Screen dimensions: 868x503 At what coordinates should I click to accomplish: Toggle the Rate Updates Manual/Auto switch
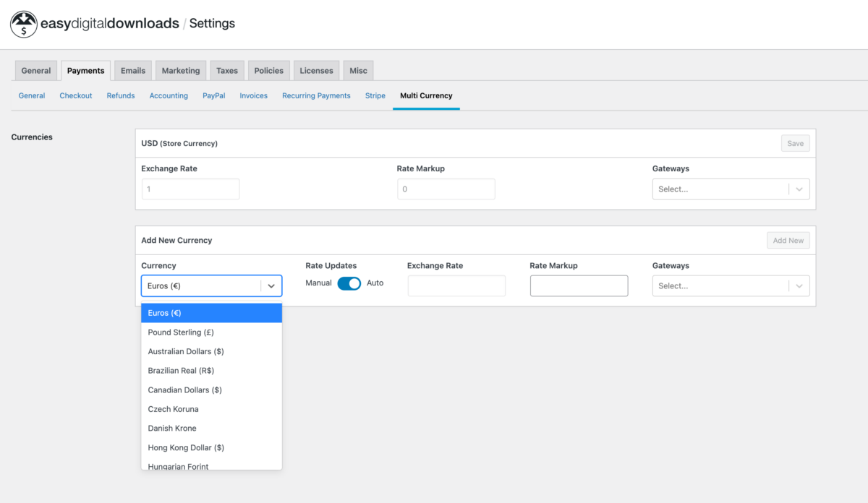[x=349, y=283]
